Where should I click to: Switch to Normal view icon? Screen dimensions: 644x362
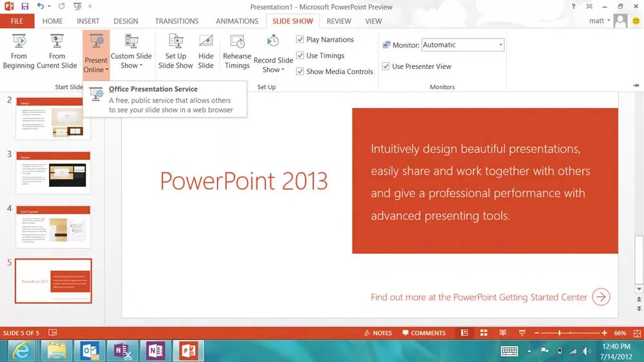(x=464, y=333)
